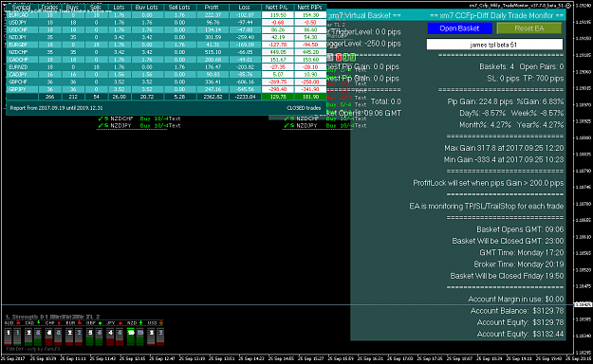Screen dimensions: 593x364
Task: Click the -2233.04 total loss cell
Action: pos(245,97)
